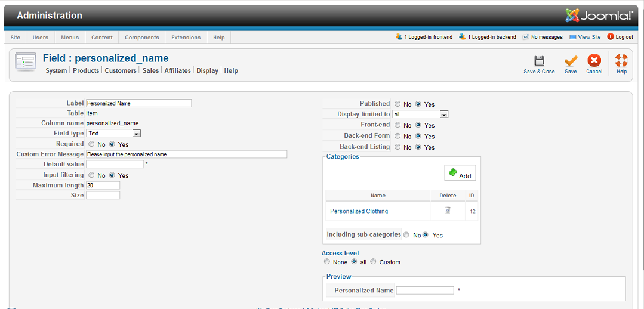Open the Personalized Clothing category link
The width and height of the screenshot is (644, 309).
click(x=359, y=211)
